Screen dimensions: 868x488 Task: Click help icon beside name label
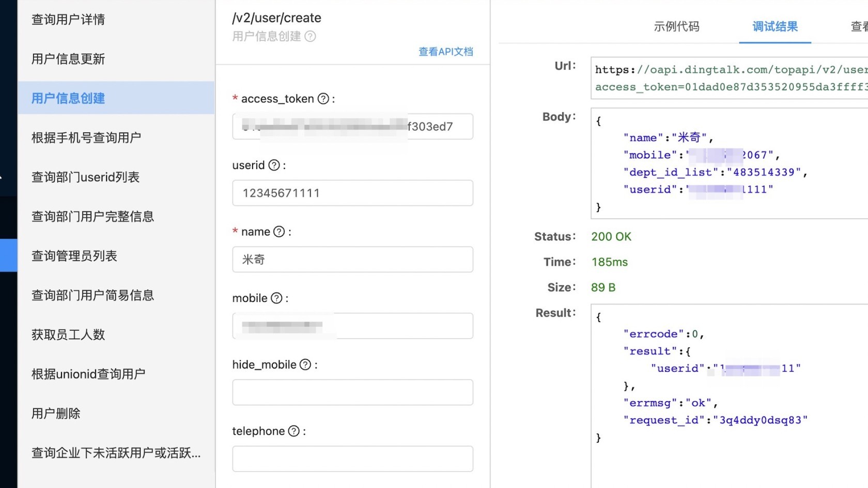click(279, 232)
